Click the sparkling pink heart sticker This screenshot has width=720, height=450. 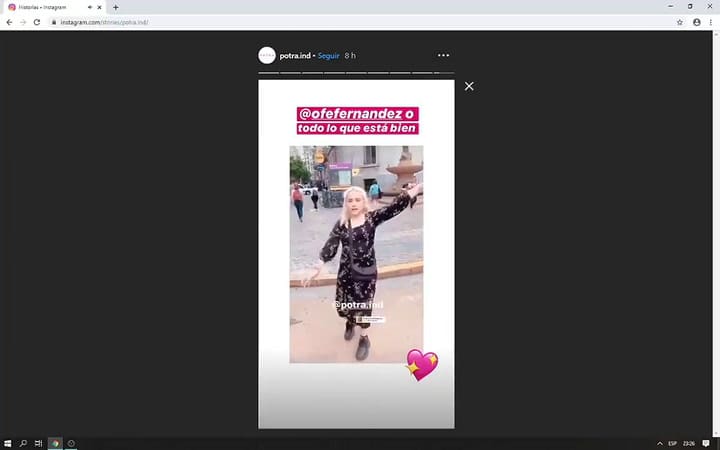pos(422,365)
